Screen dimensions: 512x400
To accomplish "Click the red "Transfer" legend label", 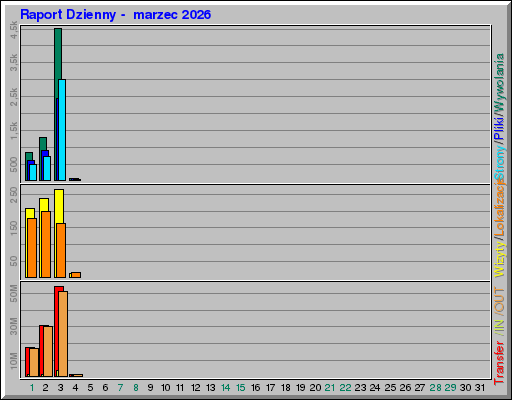I will [x=499, y=363].
